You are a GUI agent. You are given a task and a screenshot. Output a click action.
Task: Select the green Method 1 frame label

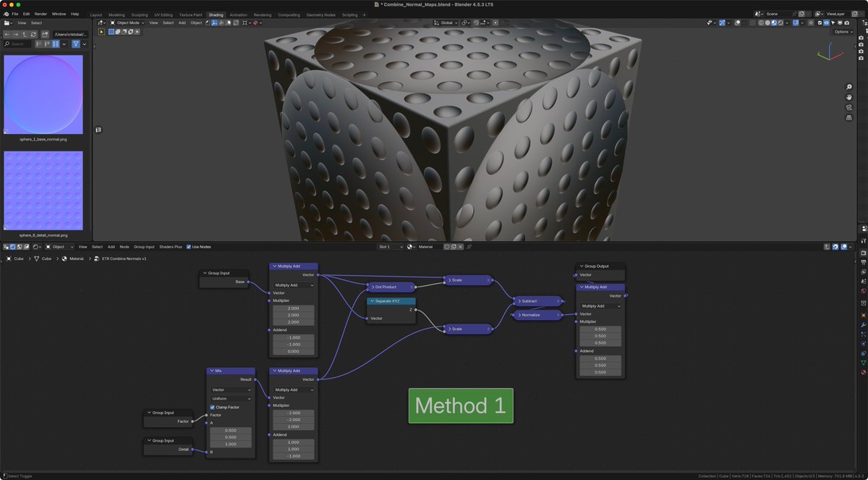coord(461,405)
